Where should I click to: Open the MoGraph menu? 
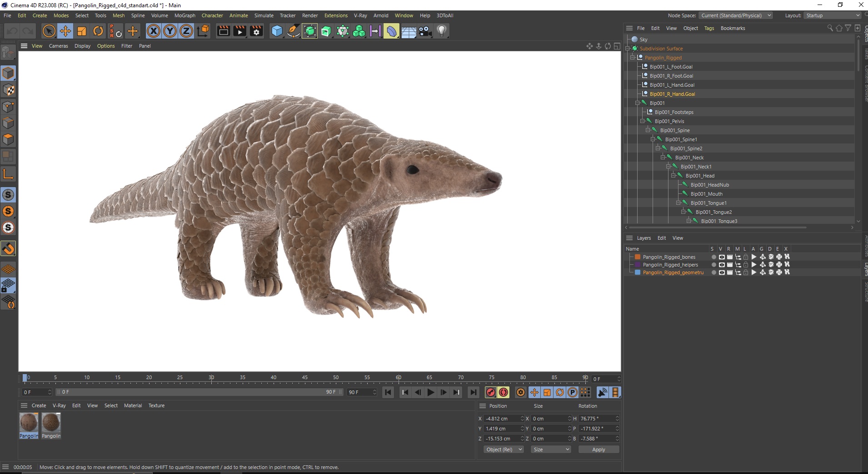coord(185,15)
